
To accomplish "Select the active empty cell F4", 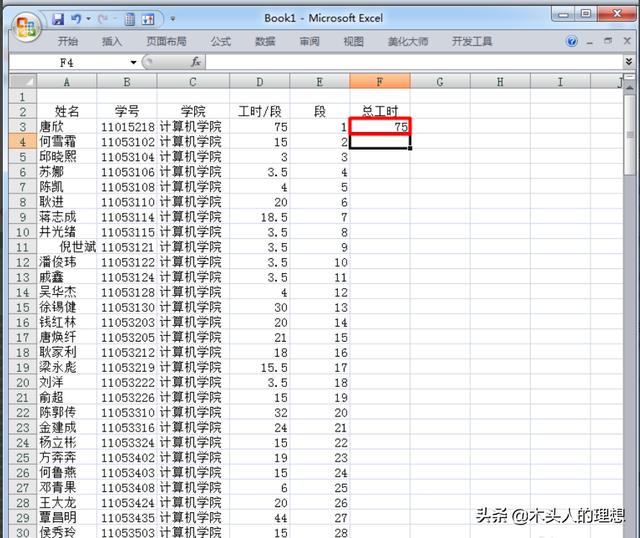I will pos(380,142).
